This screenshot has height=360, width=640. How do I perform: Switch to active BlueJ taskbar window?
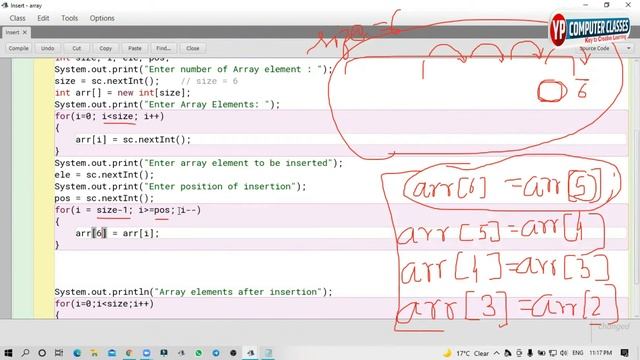[x=251, y=353]
